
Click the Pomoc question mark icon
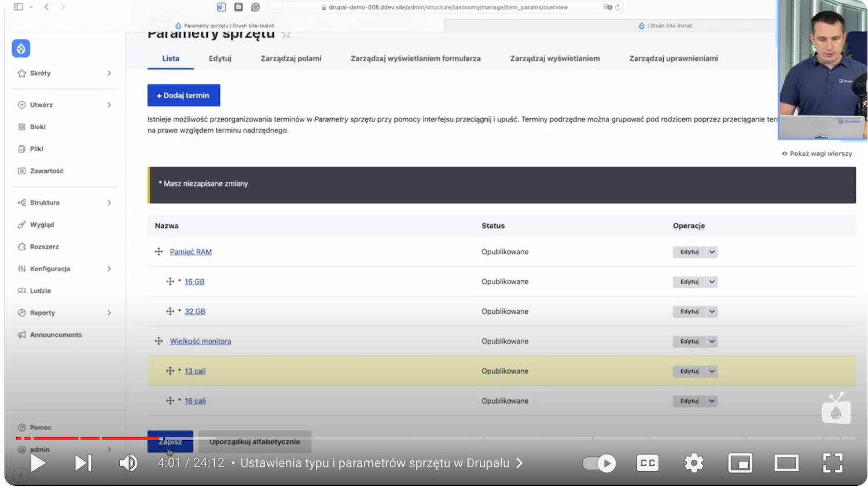(21, 427)
